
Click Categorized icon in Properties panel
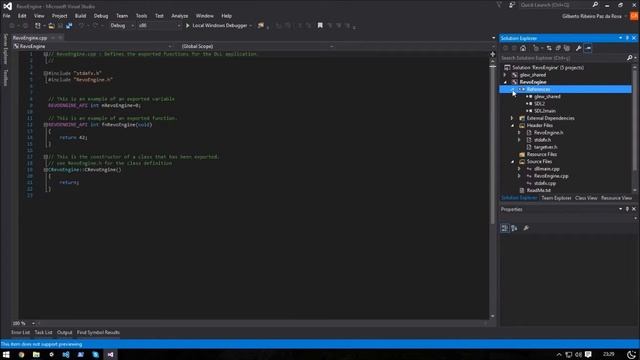(505, 228)
